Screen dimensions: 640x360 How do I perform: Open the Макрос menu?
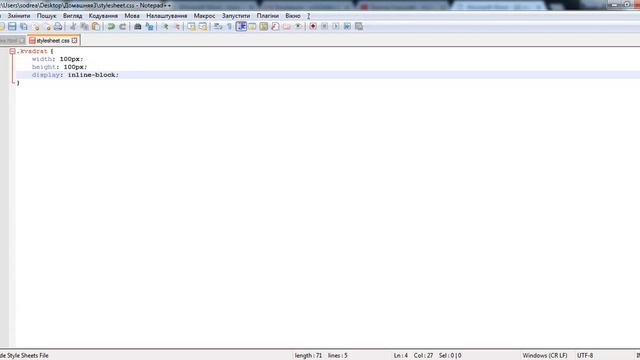click(x=204, y=16)
